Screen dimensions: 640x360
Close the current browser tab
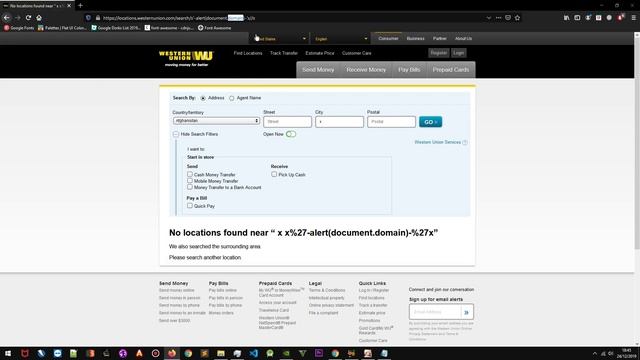[x=69, y=6]
